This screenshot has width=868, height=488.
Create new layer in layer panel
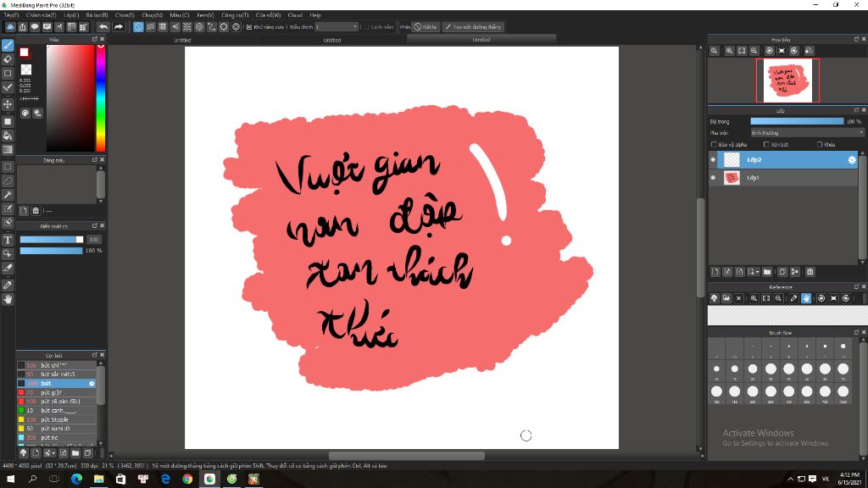715,272
